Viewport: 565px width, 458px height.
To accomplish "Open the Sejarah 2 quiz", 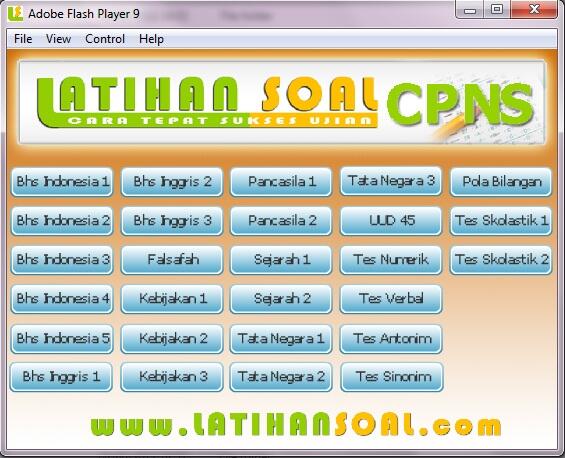I will 281,299.
